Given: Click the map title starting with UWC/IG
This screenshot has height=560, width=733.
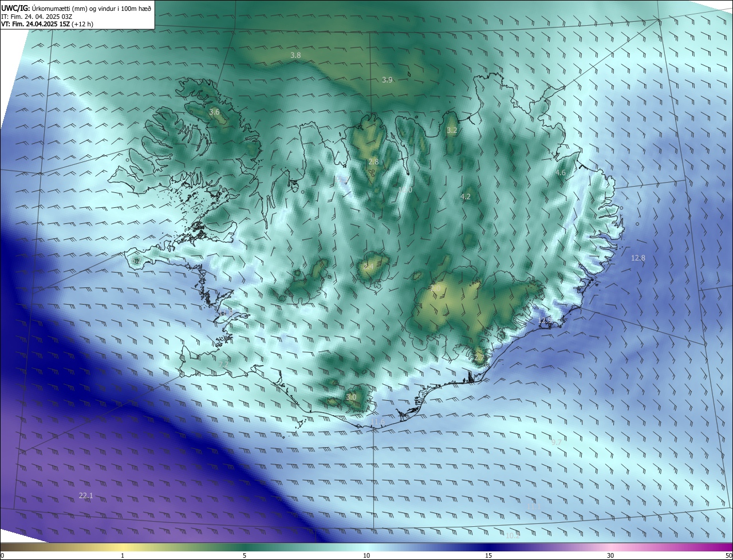Looking at the screenshot, I should tap(76, 7).
